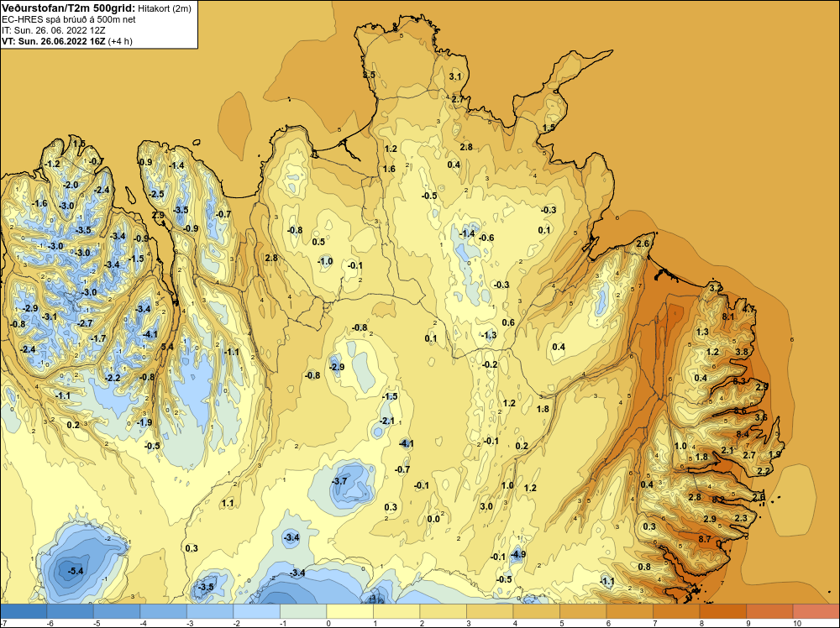Click the '-2.1' temperature value

[x=386, y=421]
